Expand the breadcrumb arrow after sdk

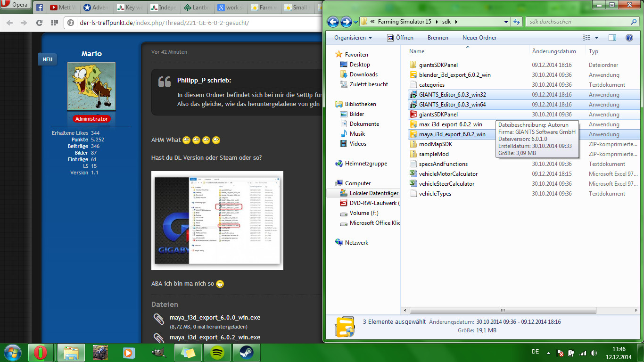pos(456,22)
